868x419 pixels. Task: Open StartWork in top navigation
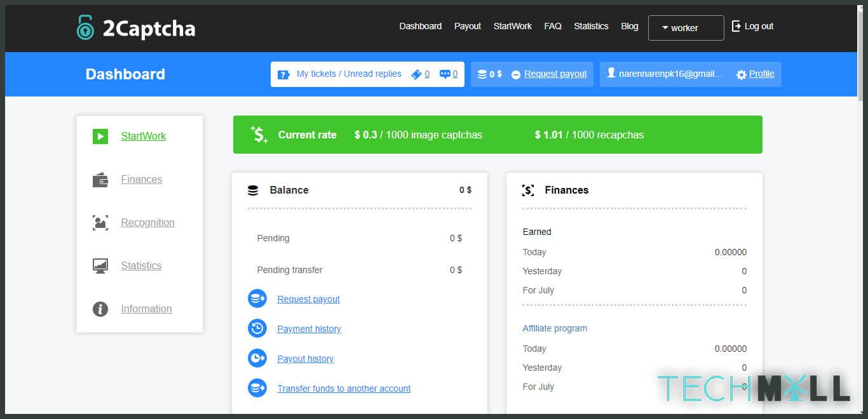tap(513, 26)
